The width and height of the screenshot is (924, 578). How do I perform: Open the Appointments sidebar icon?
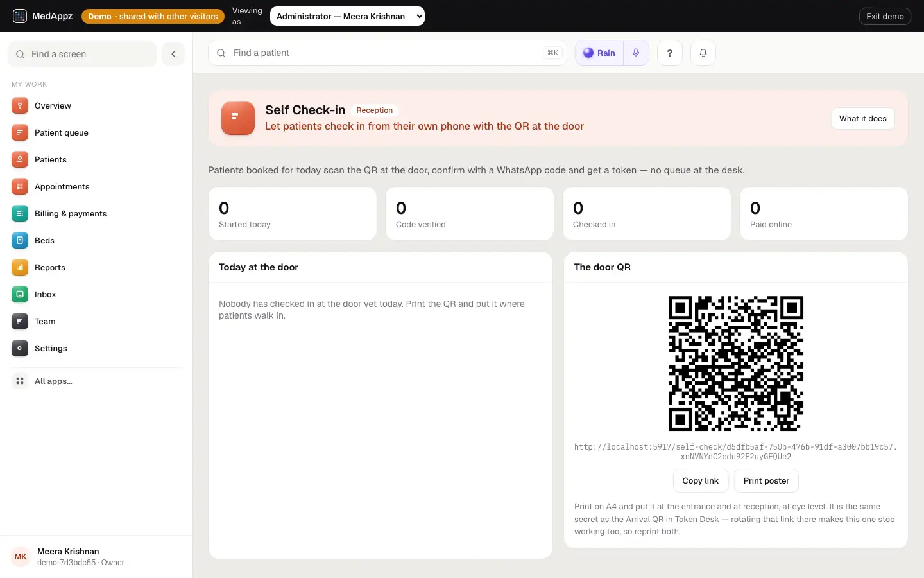point(20,186)
